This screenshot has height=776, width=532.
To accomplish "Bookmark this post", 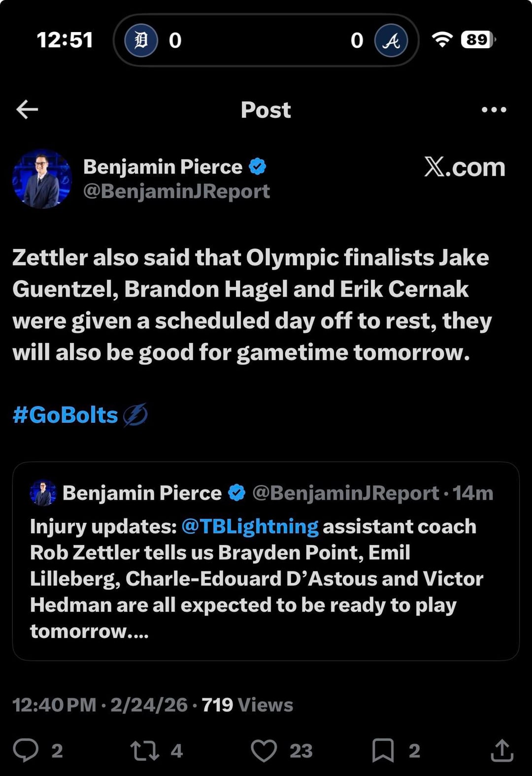I will pos(383,750).
